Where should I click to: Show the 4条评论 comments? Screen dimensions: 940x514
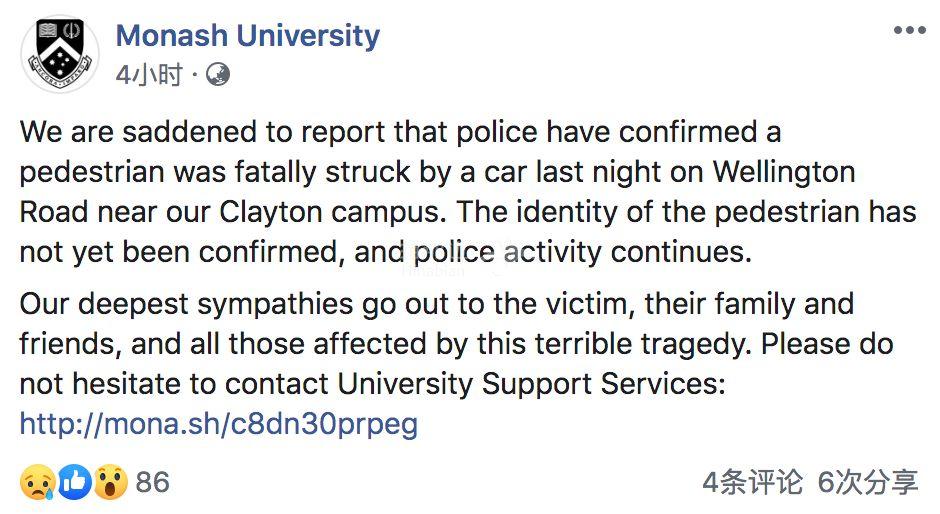[752, 484]
